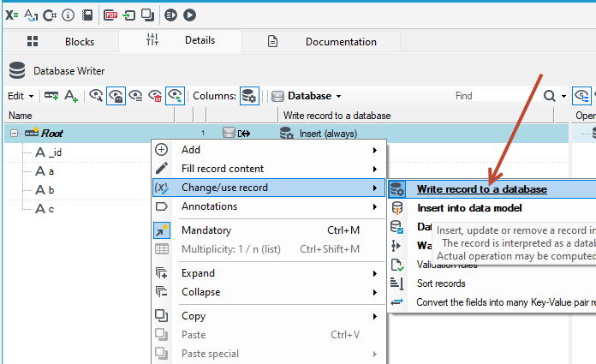Select Change/use record menu entry
Image resolution: width=596 pixels, height=364 pixels.
[x=269, y=188]
